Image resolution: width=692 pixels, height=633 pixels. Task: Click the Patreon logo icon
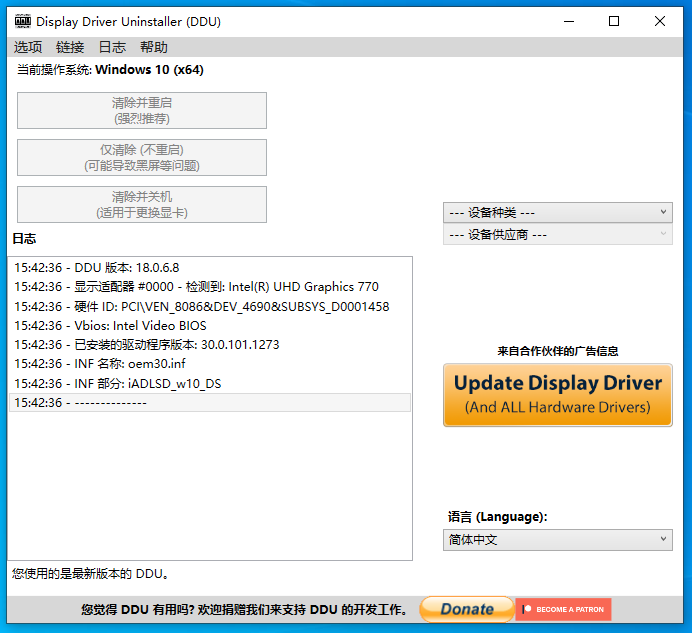526,609
